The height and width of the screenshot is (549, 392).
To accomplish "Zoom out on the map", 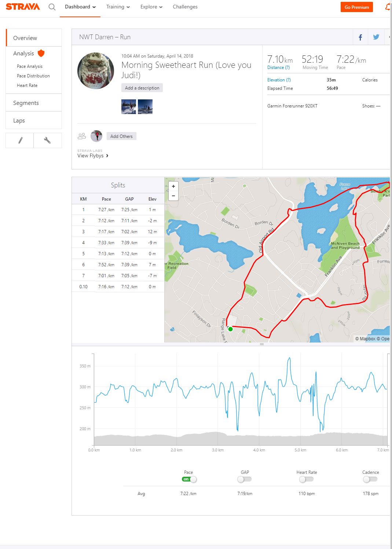I will [x=173, y=196].
